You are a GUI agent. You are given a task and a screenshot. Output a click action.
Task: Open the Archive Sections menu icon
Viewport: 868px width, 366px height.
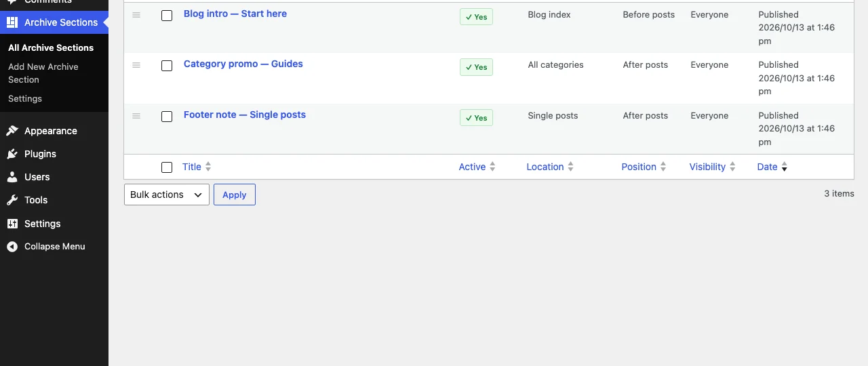(x=12, y=22)
